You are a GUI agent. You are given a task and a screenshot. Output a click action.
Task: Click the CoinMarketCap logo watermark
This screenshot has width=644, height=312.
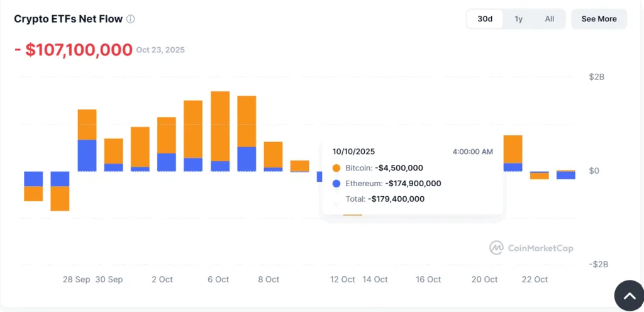click(531, 248)
